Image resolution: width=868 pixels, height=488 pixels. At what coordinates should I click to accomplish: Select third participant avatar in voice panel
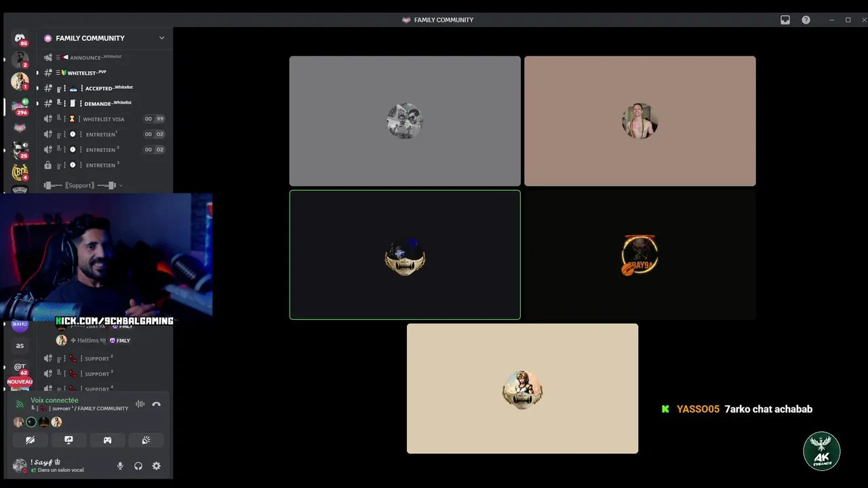tap(44, 422)
